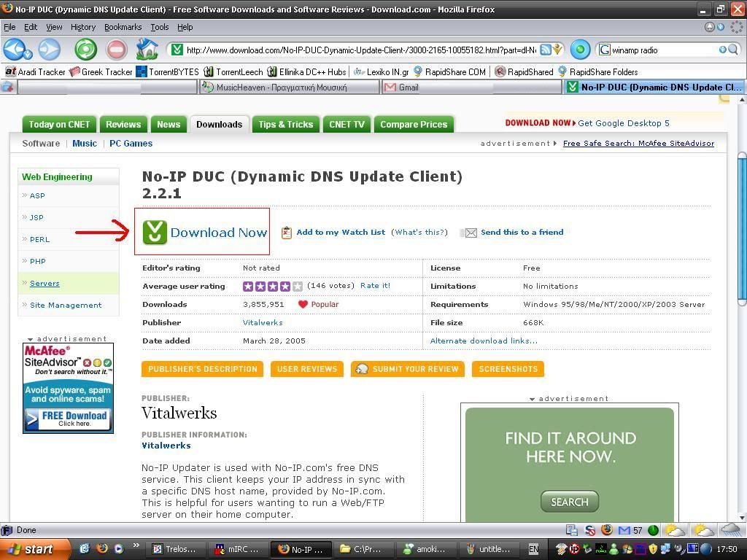Expand the Quick Launch overflow chevron

point(136,547)
